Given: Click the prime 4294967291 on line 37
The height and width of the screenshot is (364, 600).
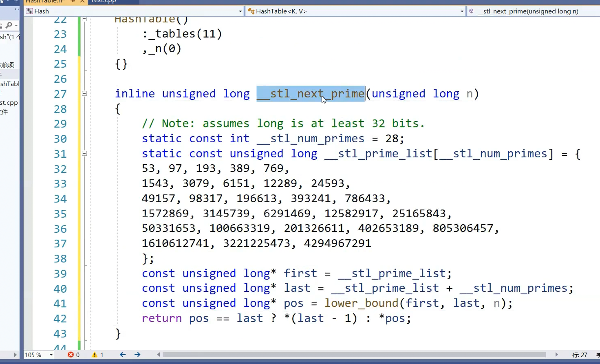Looking at the screenshot, I should click(x=337, y=243).
